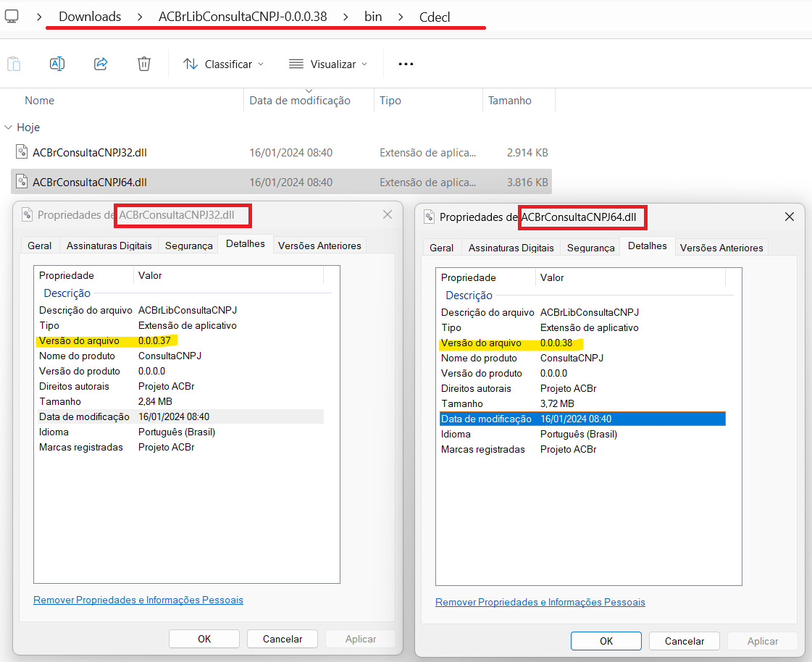
Task: Sort by the Tipo column header
Action: pyautogui.click(x=390, y=101)
